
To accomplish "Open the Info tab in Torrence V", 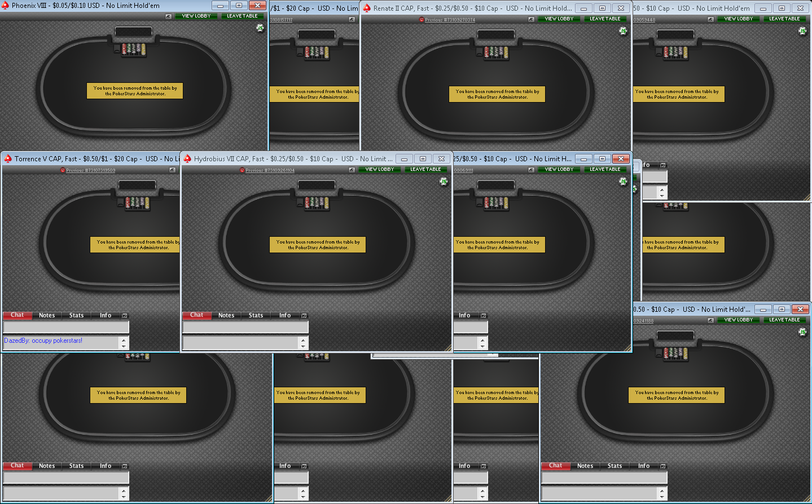I will point(106,315).
